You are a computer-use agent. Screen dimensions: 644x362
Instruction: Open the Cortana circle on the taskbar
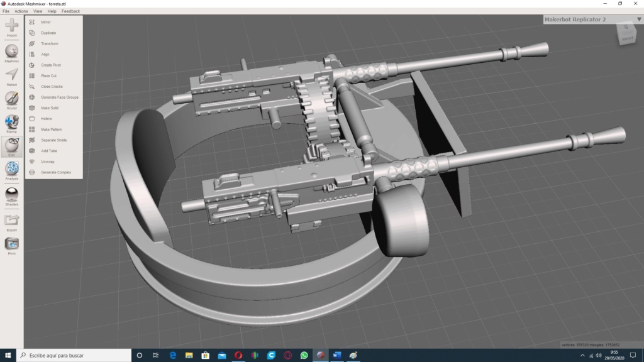[x=139, y=356]
